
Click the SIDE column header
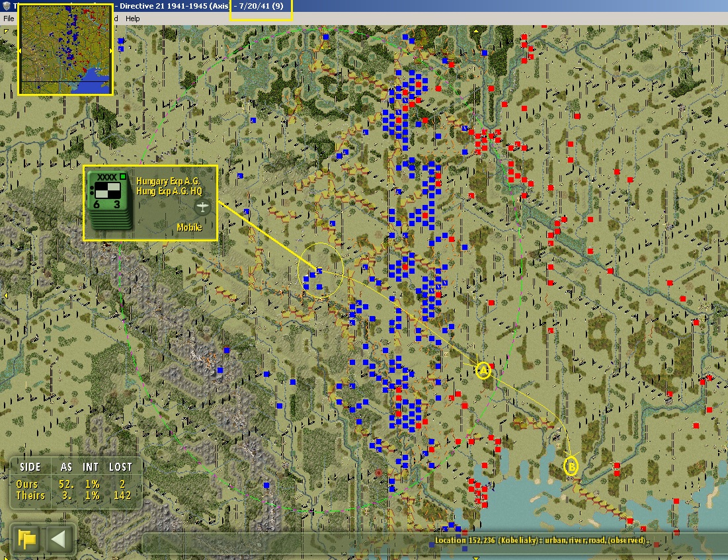pos(30,467)
